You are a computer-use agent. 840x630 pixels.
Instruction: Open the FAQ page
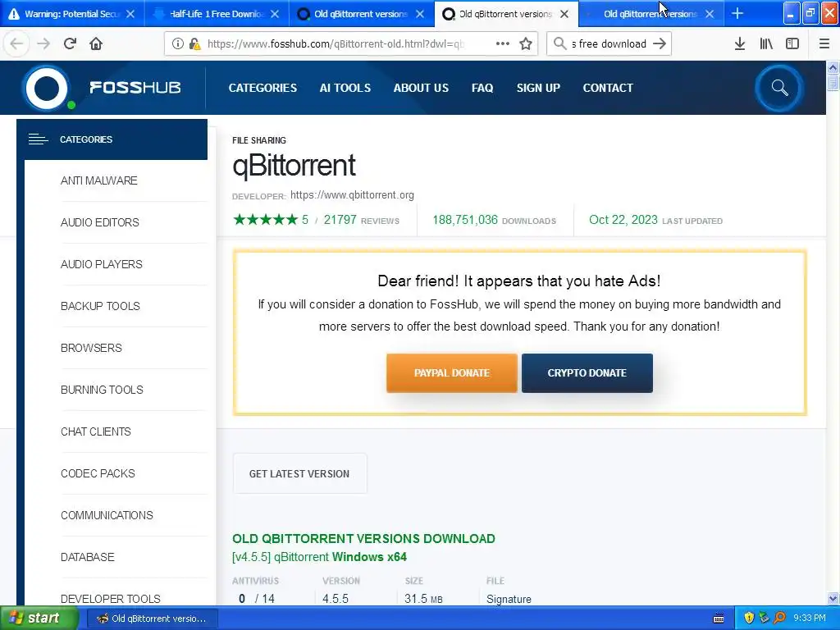pos(482,88)
